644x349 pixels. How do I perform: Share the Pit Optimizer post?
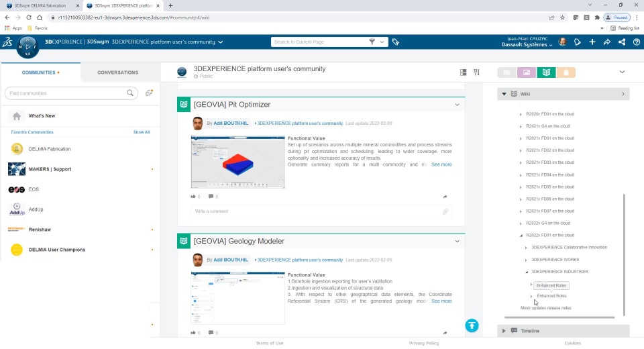445,197
